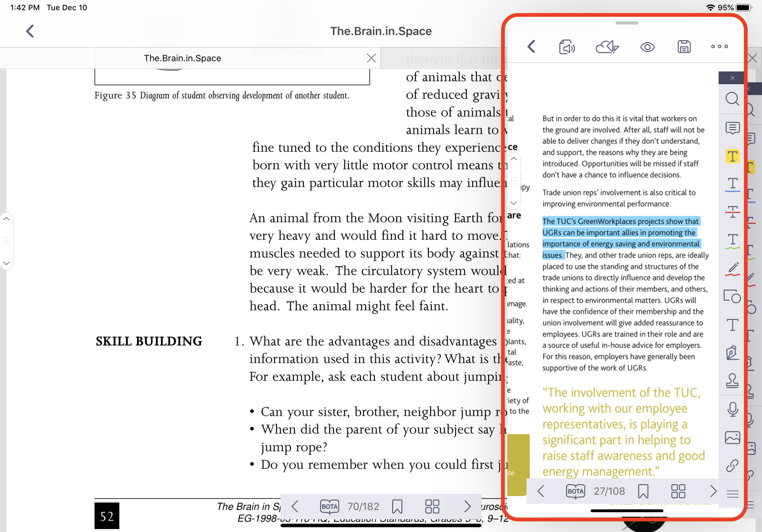
Task: Tap back arrow in slide-over panel
Action: [x=531, y=47]
